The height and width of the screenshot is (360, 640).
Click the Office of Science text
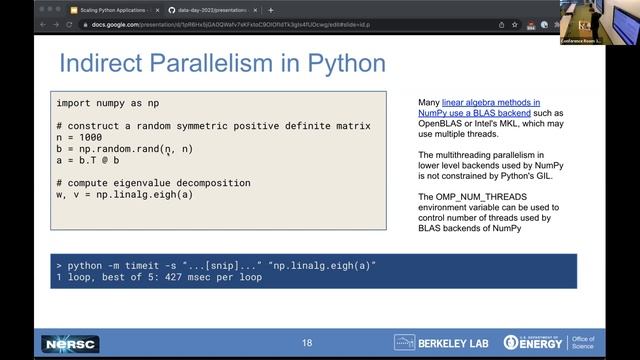(583, 343)
